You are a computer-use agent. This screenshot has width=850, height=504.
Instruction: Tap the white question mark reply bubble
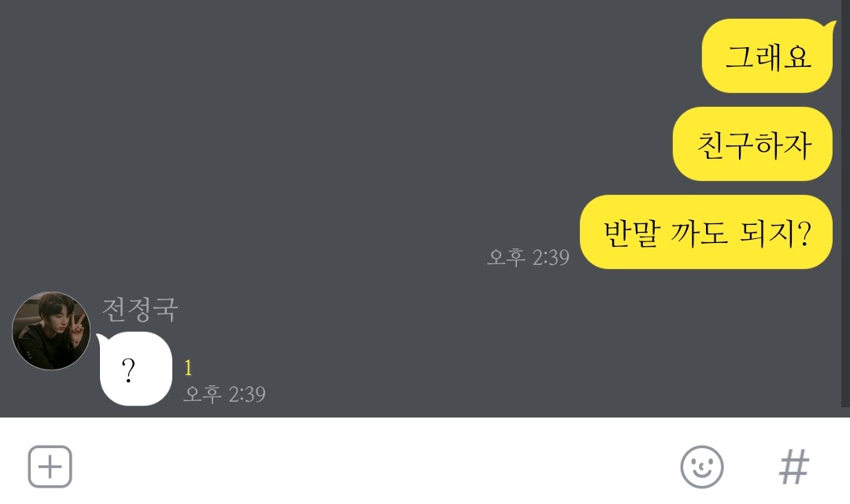(135, 370)
